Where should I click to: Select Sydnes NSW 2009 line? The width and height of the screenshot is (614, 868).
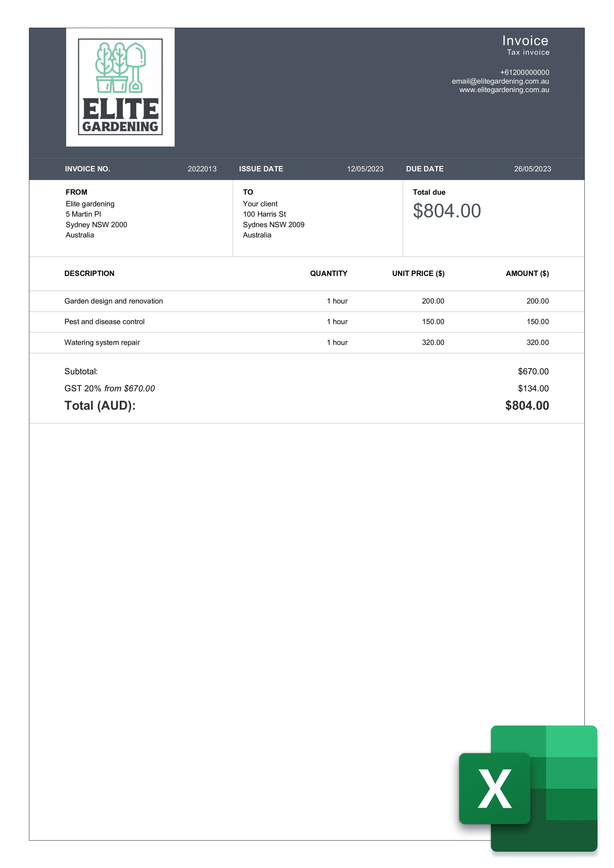pos(274,225)
